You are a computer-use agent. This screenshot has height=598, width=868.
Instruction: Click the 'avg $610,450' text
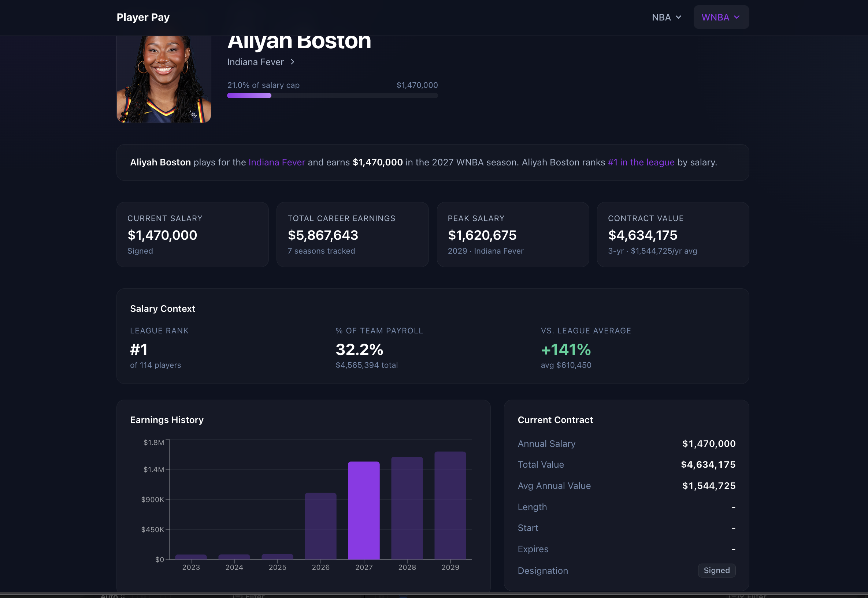tap(566, 365)
